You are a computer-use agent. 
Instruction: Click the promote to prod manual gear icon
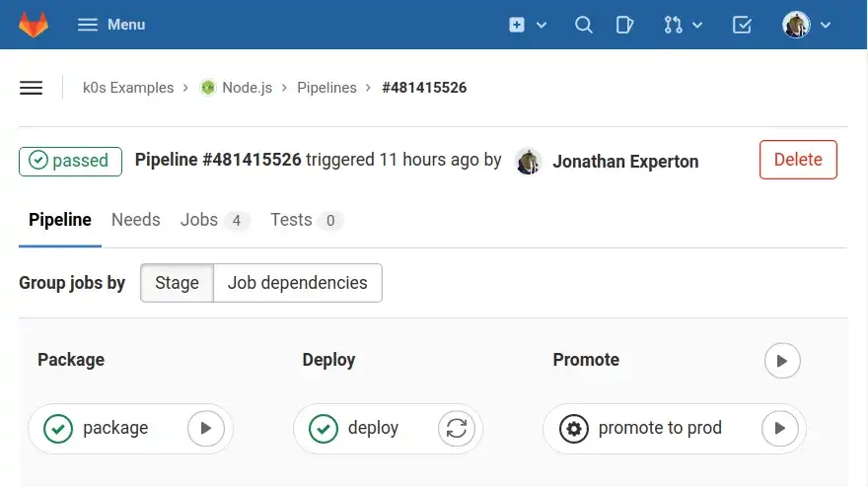tap(573, 428)
